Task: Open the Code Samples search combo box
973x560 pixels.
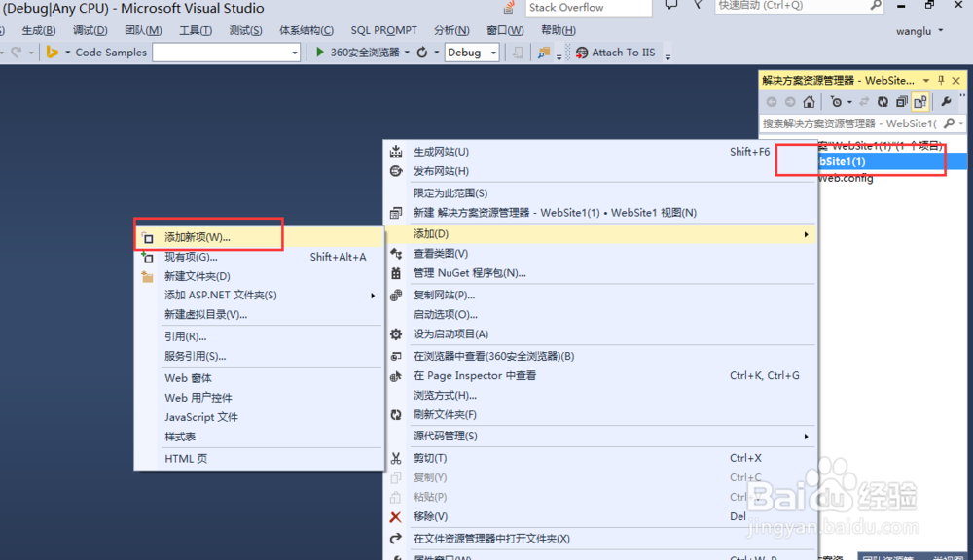Action: [x=227, y=52]
